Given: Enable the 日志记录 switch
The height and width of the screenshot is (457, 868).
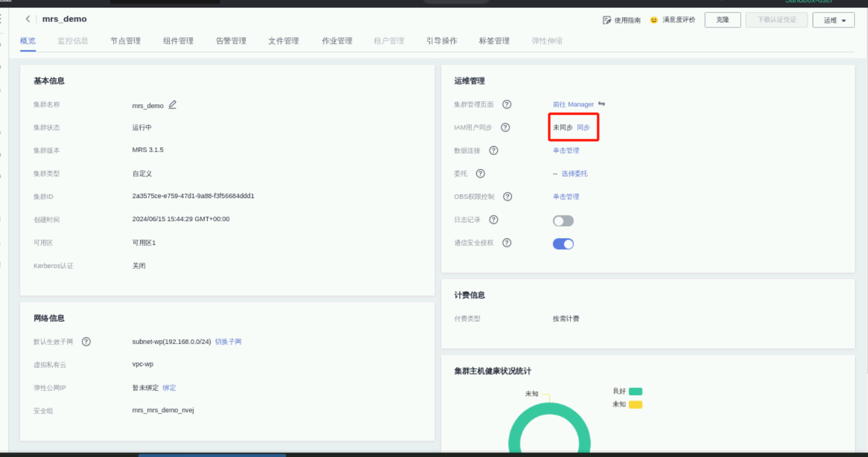Looking at the screenshot, I should [x=563, y=221].
